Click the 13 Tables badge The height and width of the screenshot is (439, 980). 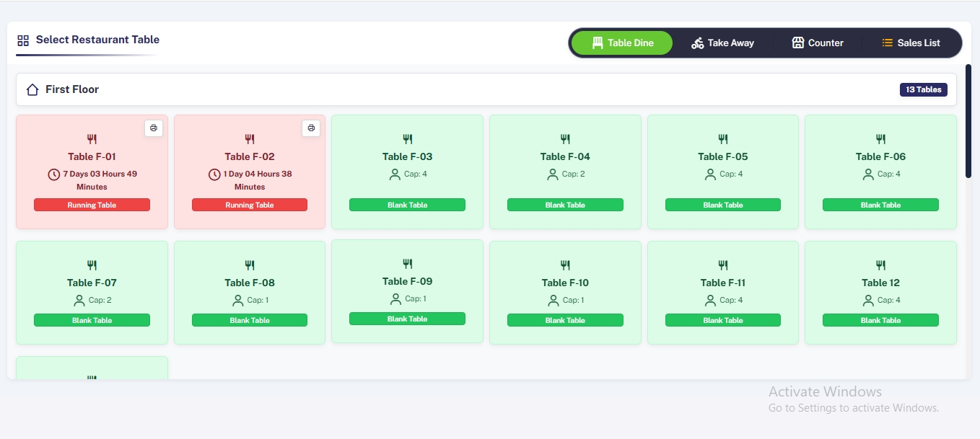(x=924, y=90)
